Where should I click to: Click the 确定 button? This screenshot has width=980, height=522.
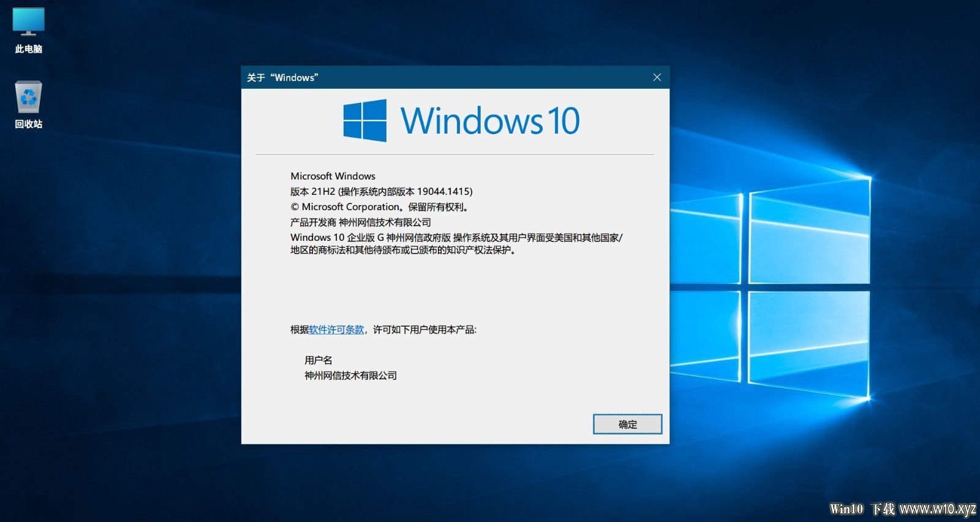click(x=627, y=424)
